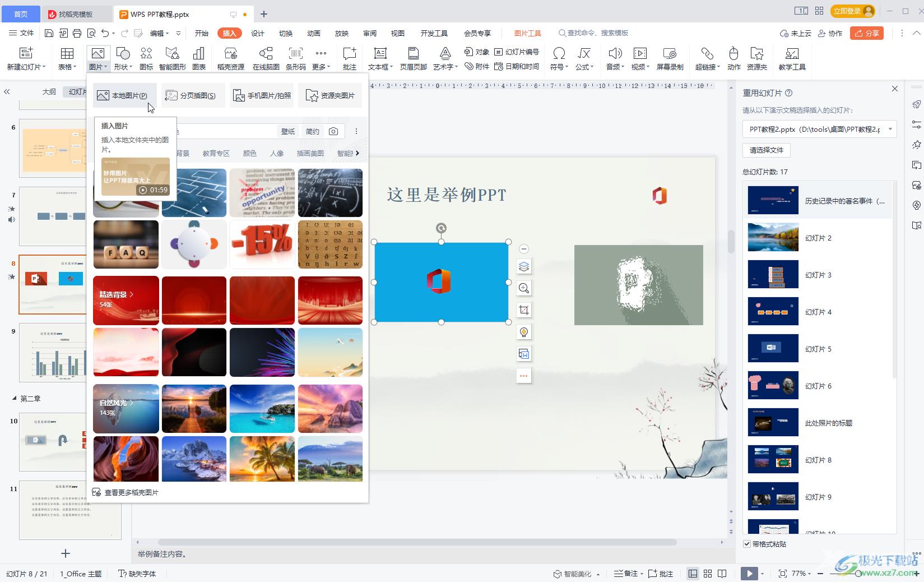
Task: Open 教学工具 teaching tools
Action: pyautogui.click(x=792, y=58)
